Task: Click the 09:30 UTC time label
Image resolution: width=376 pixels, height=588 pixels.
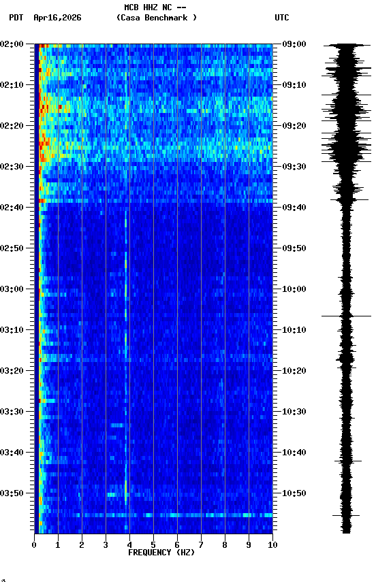Action: click(294, 167)
